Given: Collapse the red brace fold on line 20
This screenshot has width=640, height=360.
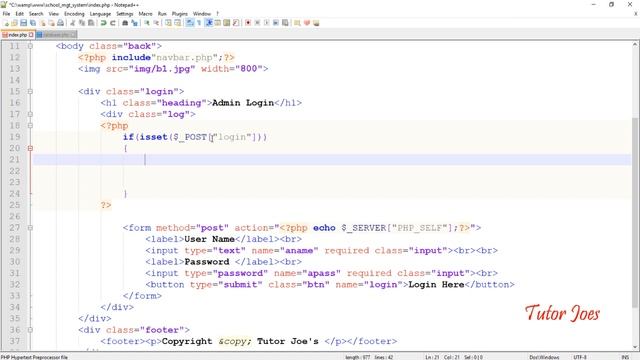Looking at the screenshot, I should [x=30, y=148].
